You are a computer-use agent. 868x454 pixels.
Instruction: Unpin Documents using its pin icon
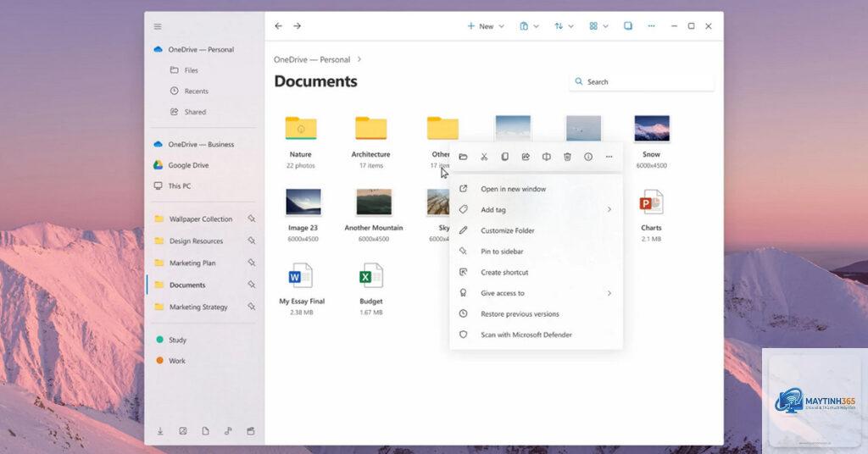click(x=251, y=285)
